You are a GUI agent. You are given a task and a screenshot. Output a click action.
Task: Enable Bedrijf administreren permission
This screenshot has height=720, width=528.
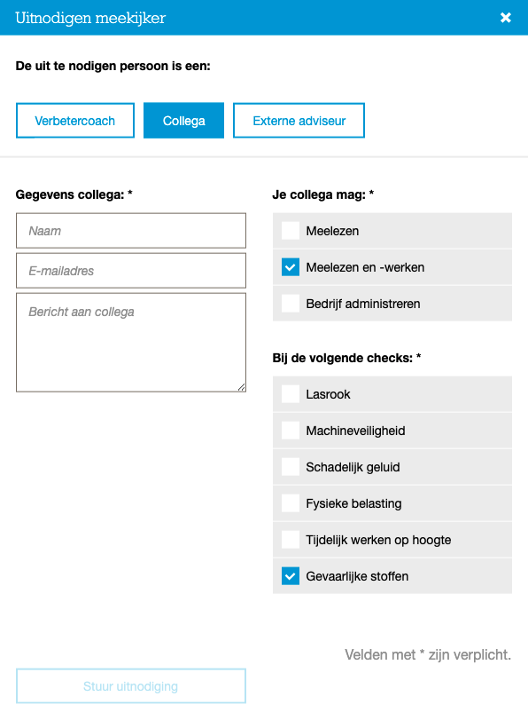(x=290, y=304)
